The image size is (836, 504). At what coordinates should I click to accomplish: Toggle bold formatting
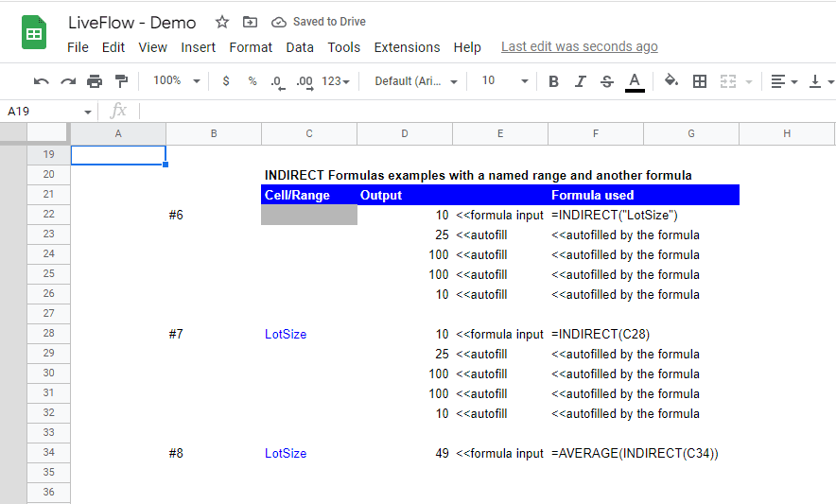coord(553,81)
